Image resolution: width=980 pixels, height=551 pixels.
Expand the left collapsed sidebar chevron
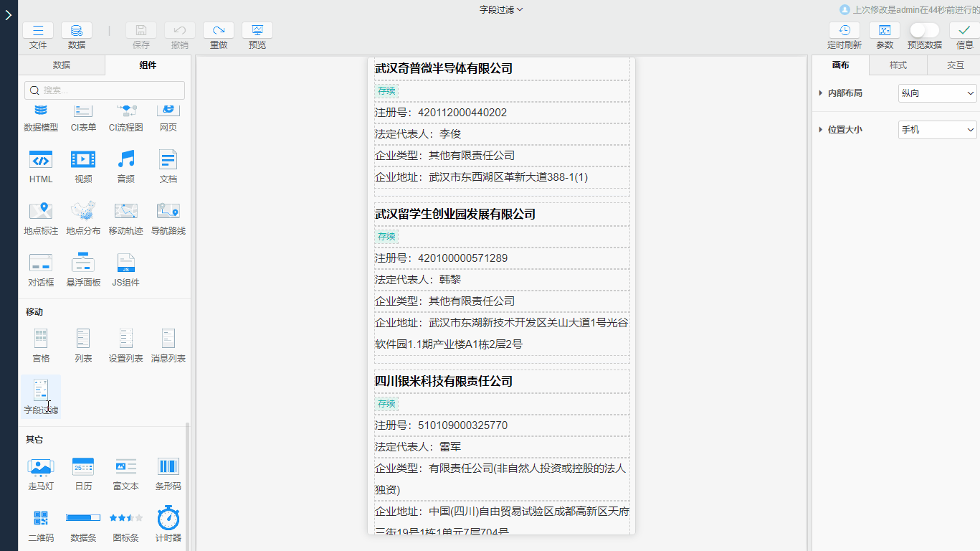click(x=8, y=15)
